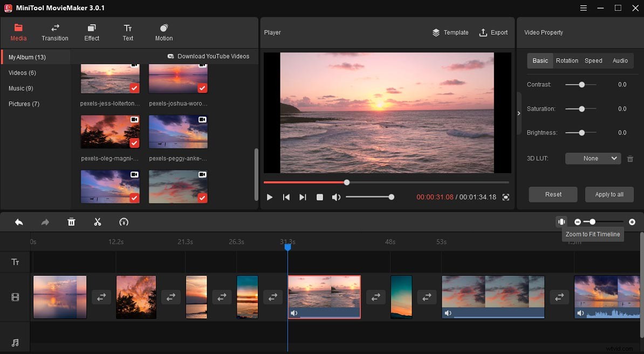Click the Zoom to Fit Timeline icon

[561, 222]
